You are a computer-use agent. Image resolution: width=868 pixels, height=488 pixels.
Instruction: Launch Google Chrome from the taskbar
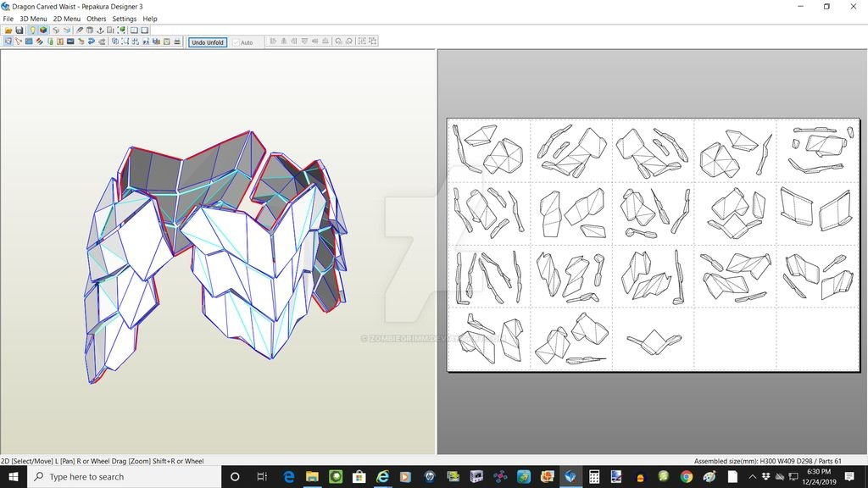tap(687, 476)
